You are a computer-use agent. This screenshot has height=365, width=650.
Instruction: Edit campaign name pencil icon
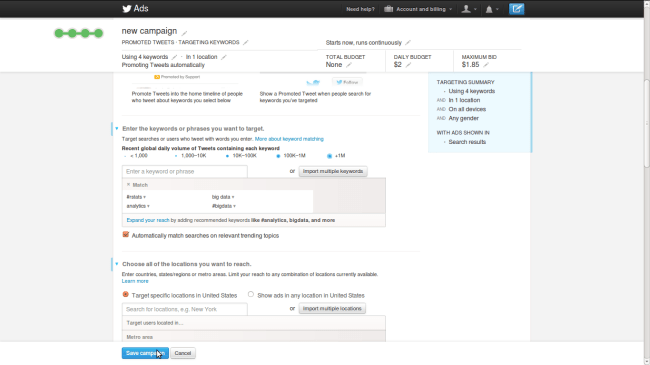[184, 33]
